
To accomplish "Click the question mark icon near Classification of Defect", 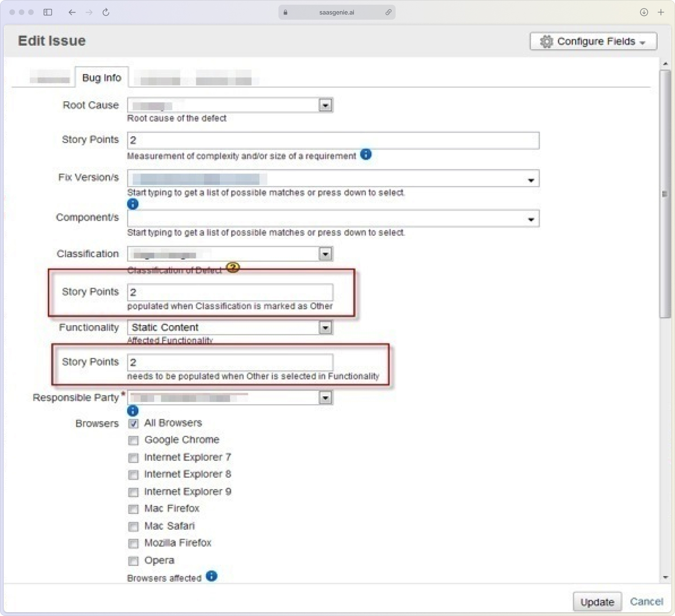I will 233,267.
